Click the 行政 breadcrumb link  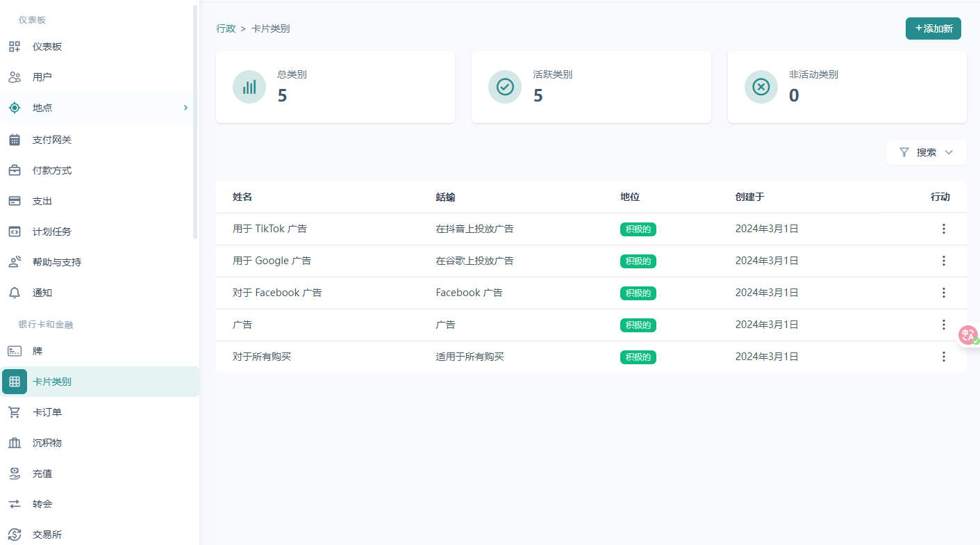[226, 29]
